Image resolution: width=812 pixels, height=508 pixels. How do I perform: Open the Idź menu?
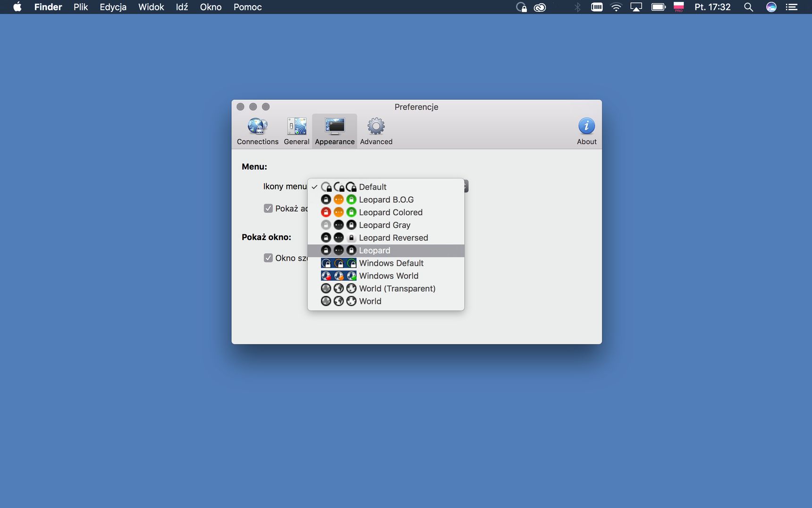point(182,7)
